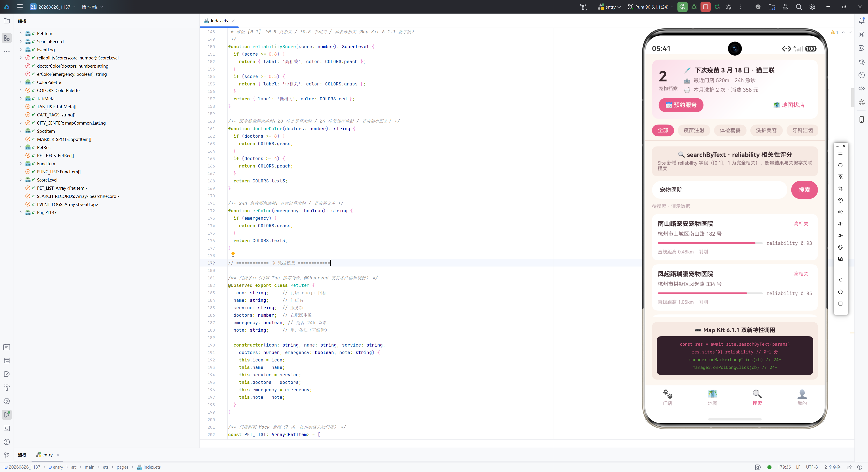Expand the SearchRecord node
The width and height of the screenshot is (868, 472).
[21, 41]
